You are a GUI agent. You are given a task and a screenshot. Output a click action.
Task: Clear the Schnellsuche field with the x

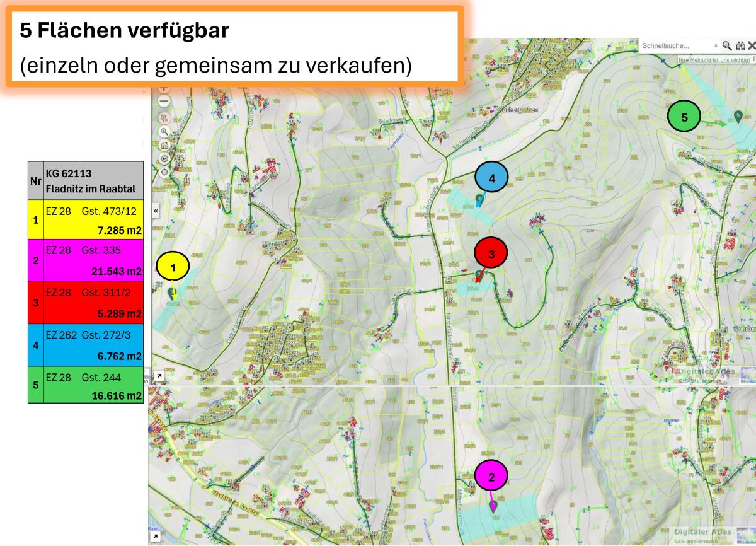(x=716, y=45)
